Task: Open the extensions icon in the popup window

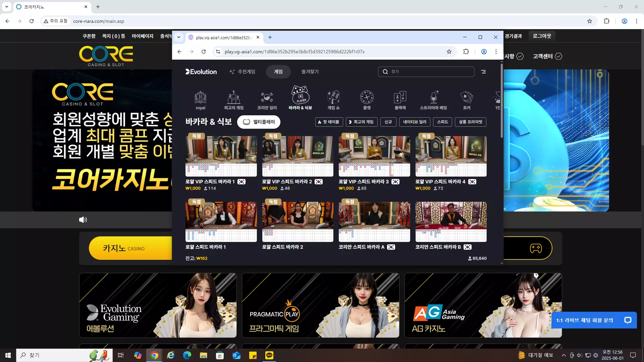Action: pos(466,52)
